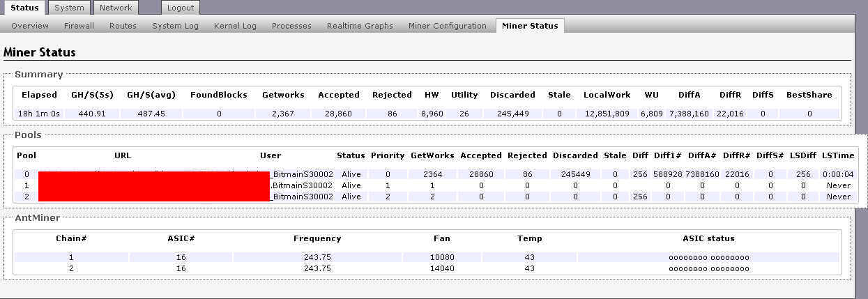Click pool 0 Alive status
The height and width of the screenshot is (299, 868).
tap(351, 174)
